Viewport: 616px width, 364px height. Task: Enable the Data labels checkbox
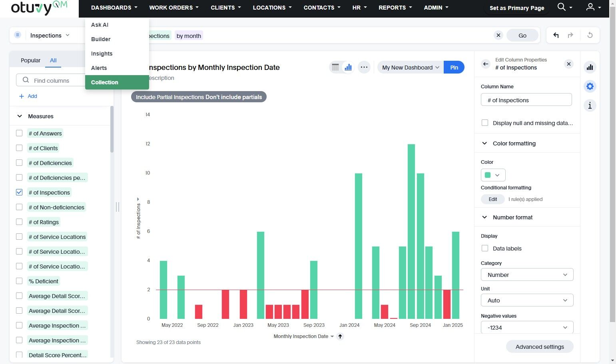click(x=485, y=248)
